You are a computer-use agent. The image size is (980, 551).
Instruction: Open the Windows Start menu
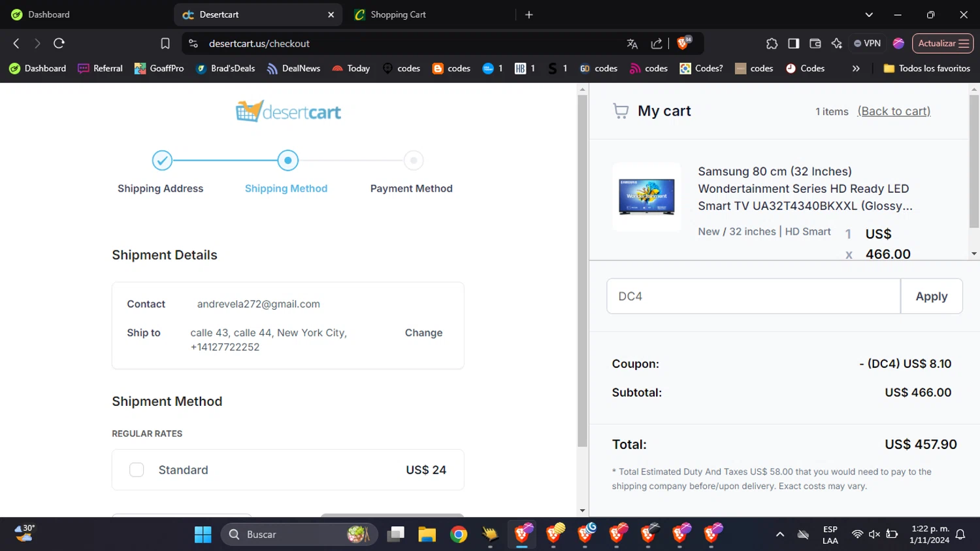[203, 535]
